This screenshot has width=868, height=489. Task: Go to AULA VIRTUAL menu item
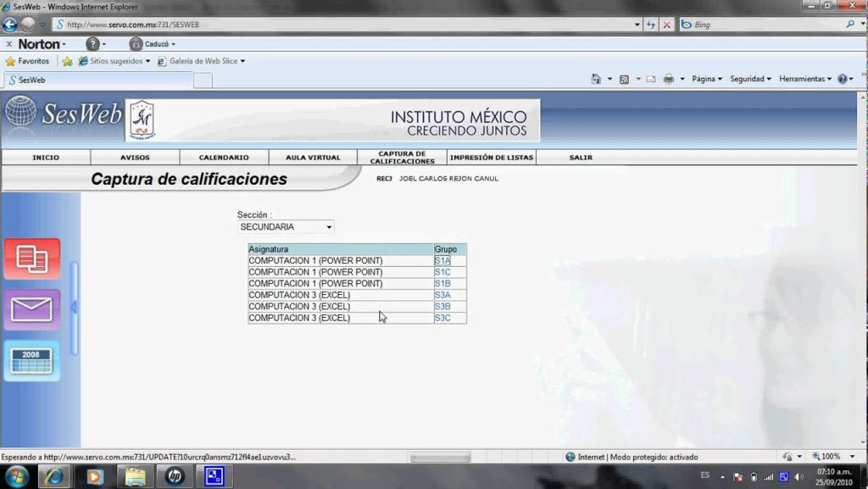(313, 158)
